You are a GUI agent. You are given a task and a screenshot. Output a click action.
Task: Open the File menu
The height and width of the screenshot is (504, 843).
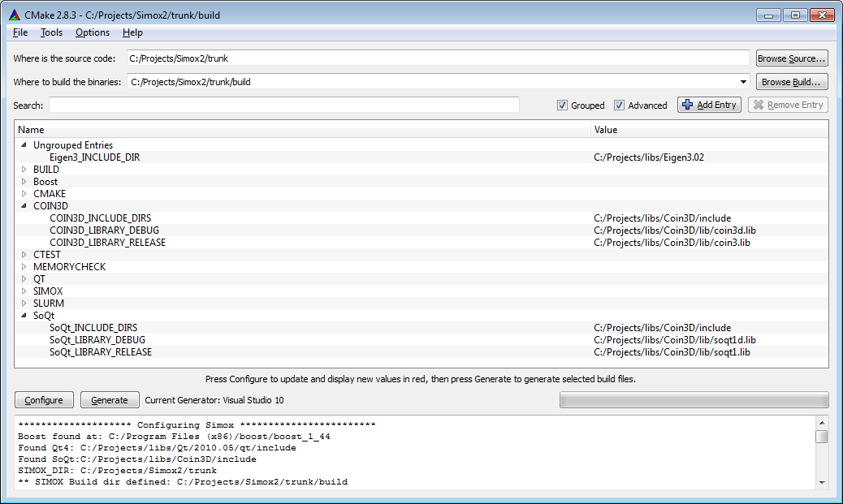pyautogui.click(x=20, y=32)
